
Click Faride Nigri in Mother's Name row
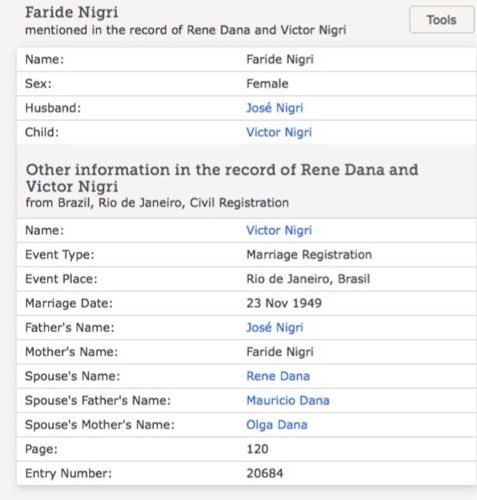pos(280,352)
